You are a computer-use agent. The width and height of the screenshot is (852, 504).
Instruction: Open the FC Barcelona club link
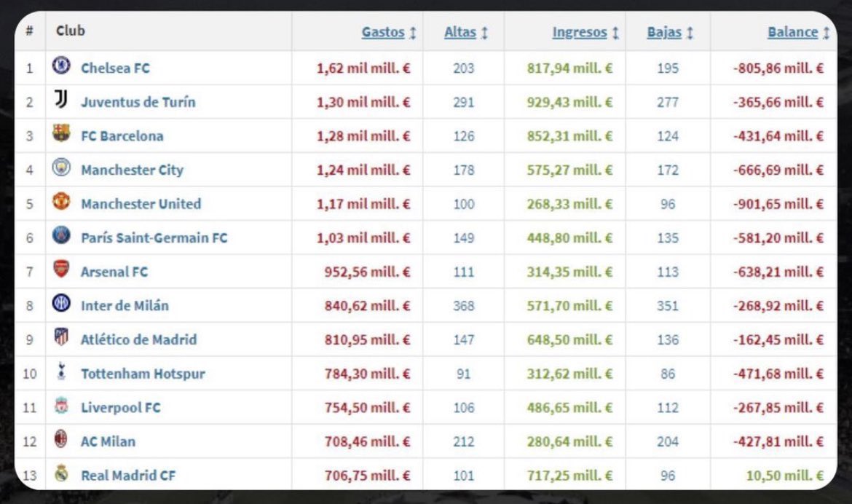(122, 136)
